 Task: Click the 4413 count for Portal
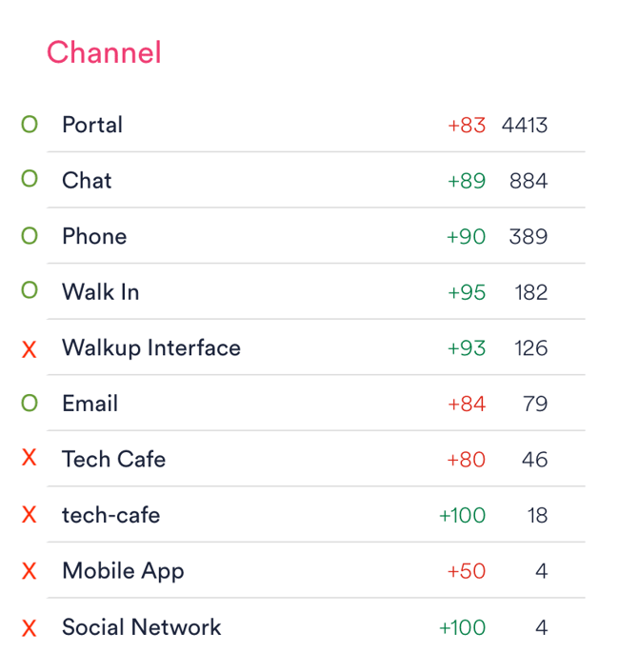(x=525, y=125)
